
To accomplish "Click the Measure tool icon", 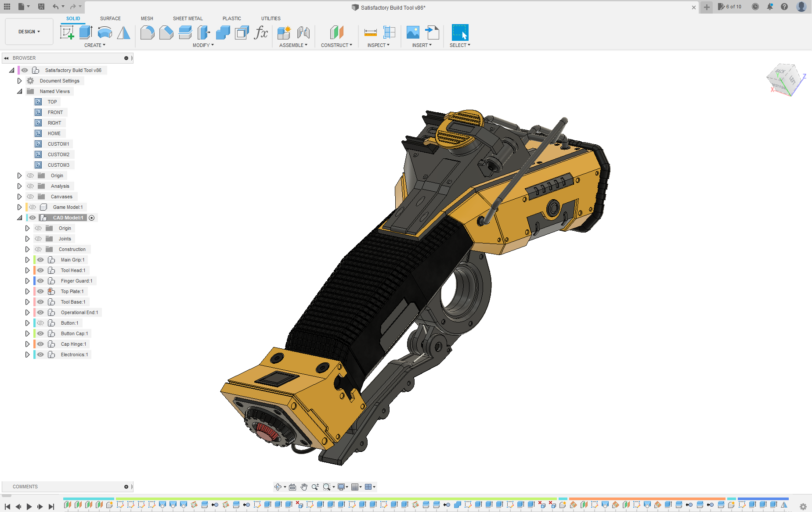I will coord(370,32).
